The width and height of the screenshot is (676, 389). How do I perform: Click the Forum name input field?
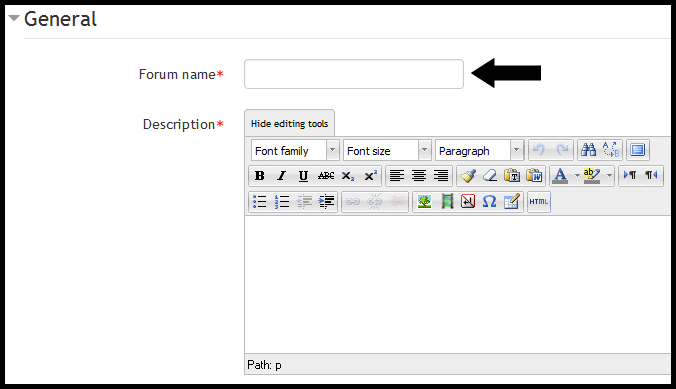[x=354, y=74]
